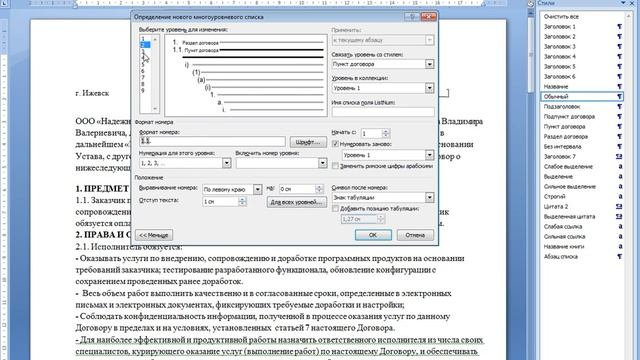Screen dimensions: 640x360
Task: Select level 2 in the level list
Action: [145, 45]
